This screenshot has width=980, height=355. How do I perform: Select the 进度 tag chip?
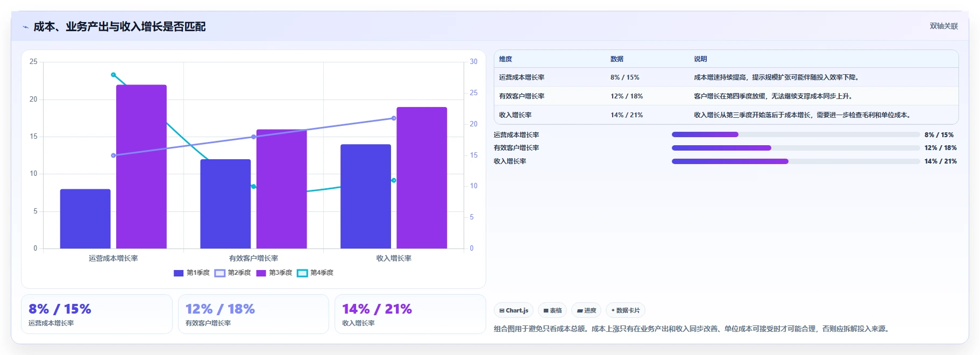(x=586, y=310)
